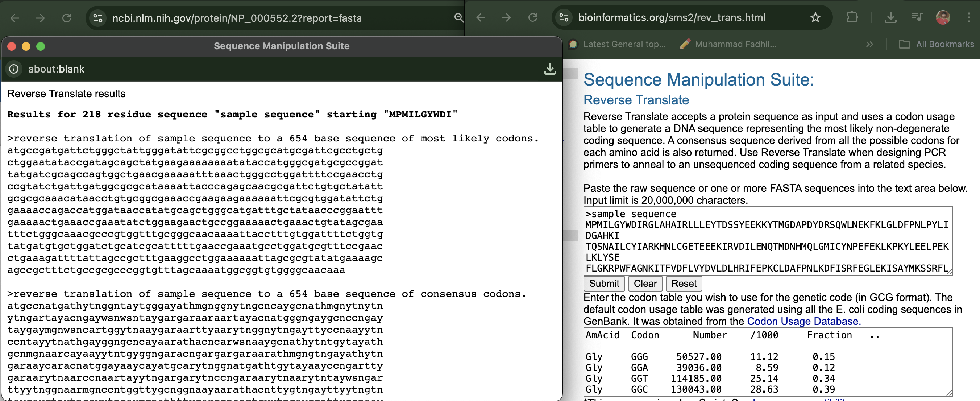The height and width of the screenshot is (401, 980).
Task: Open the Muhammad Fadhil bookmark
Action: click(728, 45)
